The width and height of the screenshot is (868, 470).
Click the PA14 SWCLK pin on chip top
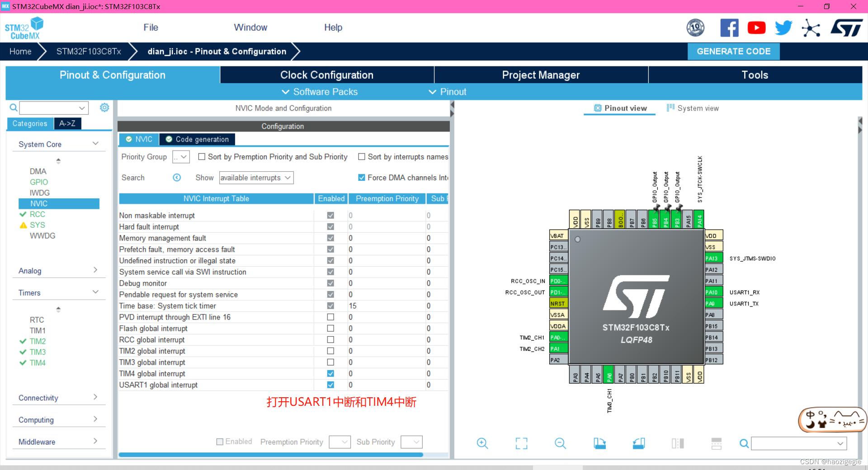click(699, 220)
